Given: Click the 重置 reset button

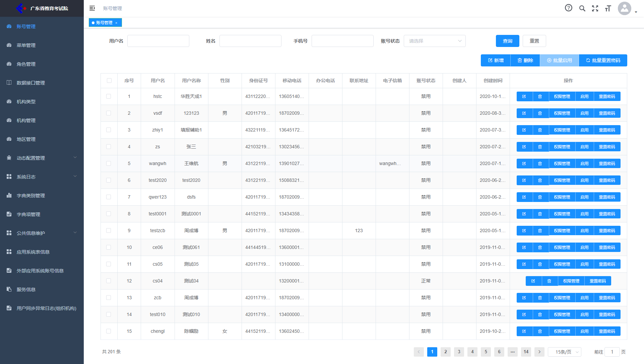Looking at the screenshot, I should 534,41.
